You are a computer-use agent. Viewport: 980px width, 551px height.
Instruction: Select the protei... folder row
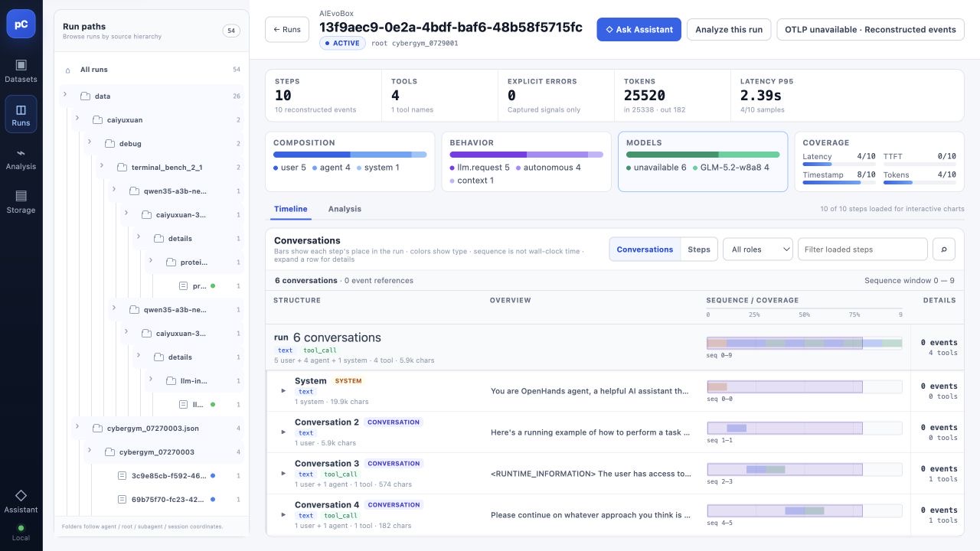[x=194, y=262]
